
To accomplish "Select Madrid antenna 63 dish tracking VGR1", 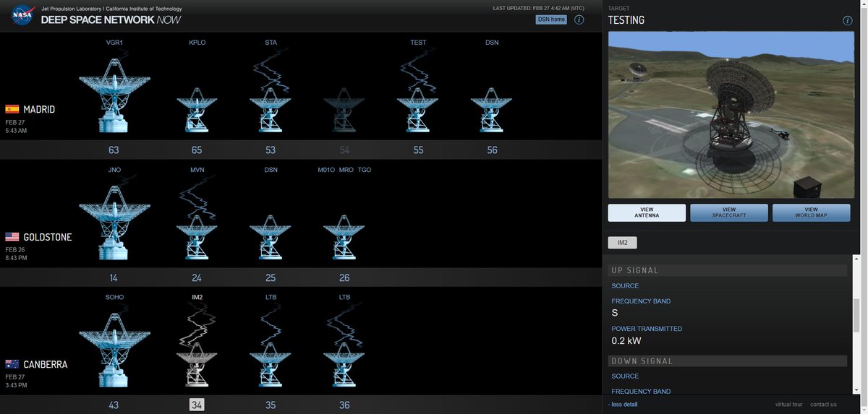I will [114, 95].
